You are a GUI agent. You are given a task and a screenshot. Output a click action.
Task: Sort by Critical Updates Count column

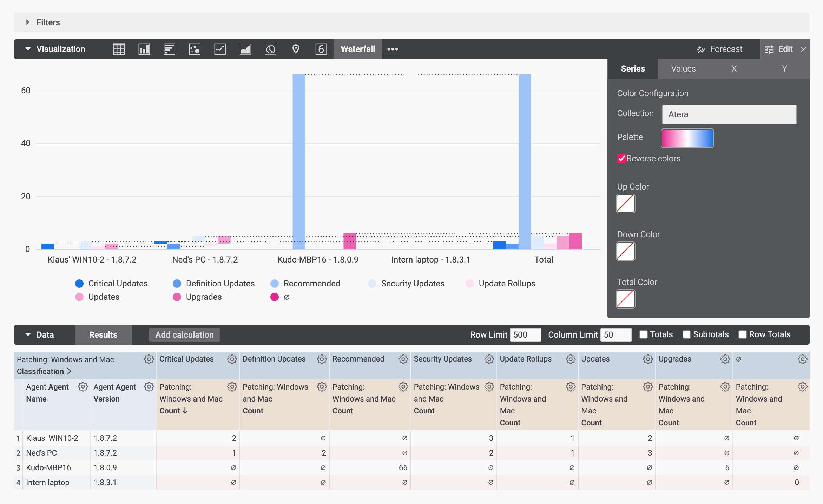173,411
